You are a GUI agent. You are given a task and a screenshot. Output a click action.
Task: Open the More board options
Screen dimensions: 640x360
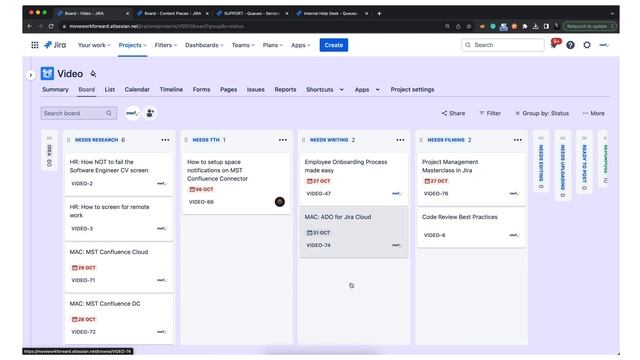(x=593, y=113)
